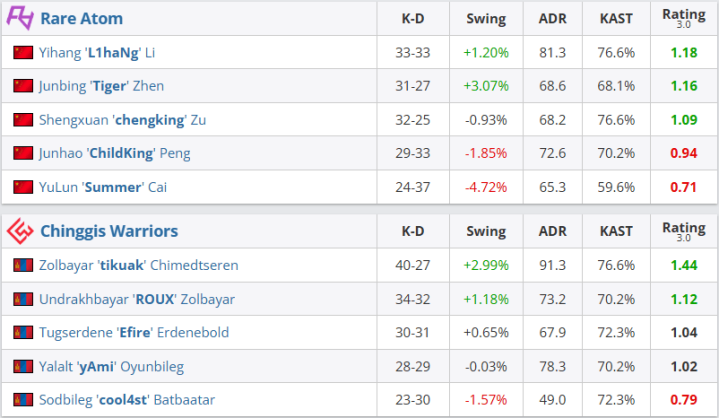Sort Rare Atom table by K-D
719x418 pixels.
pos(413,18)
